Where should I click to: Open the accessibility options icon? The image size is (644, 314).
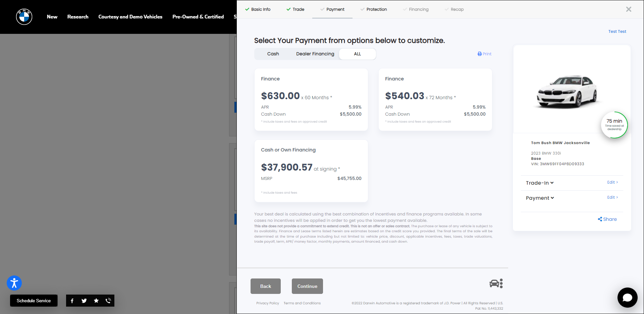click(x=14, y=283)
